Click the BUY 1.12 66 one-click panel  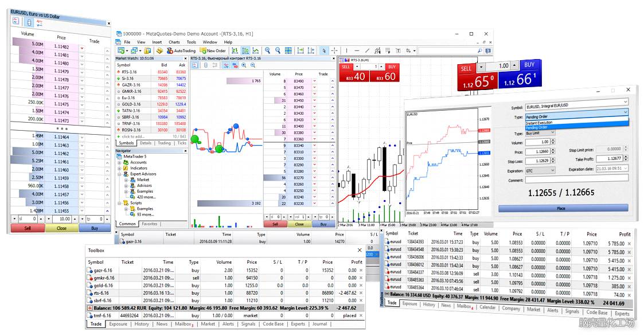pyautogui.click(x=520, y=74)
